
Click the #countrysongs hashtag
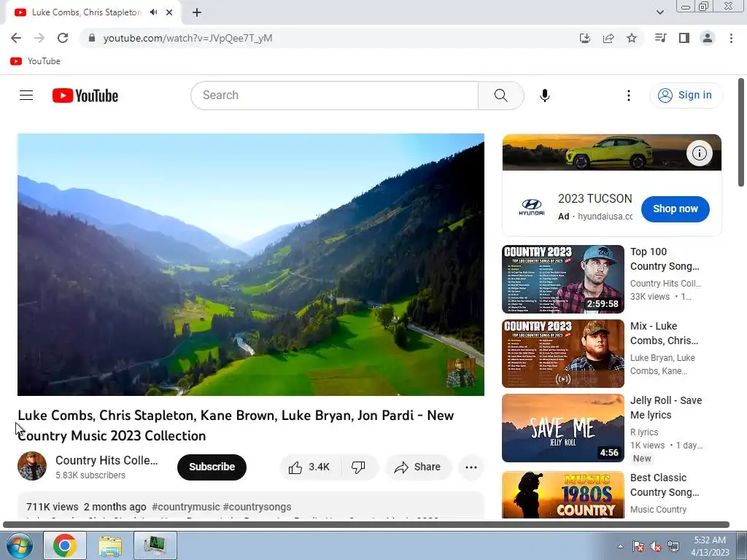pyautogui.click(x=258, y=507)
